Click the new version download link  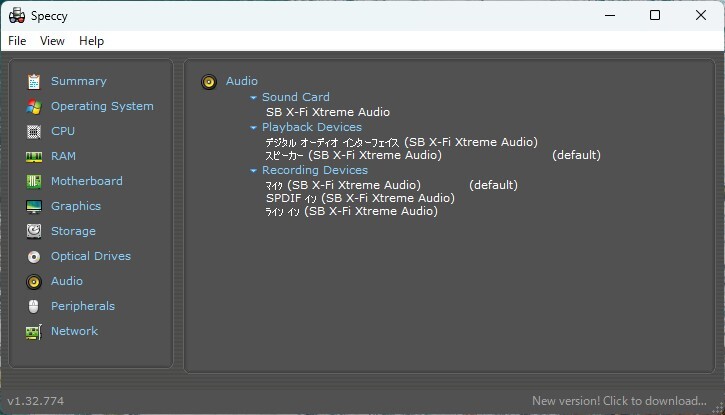(x=619, y=401)
